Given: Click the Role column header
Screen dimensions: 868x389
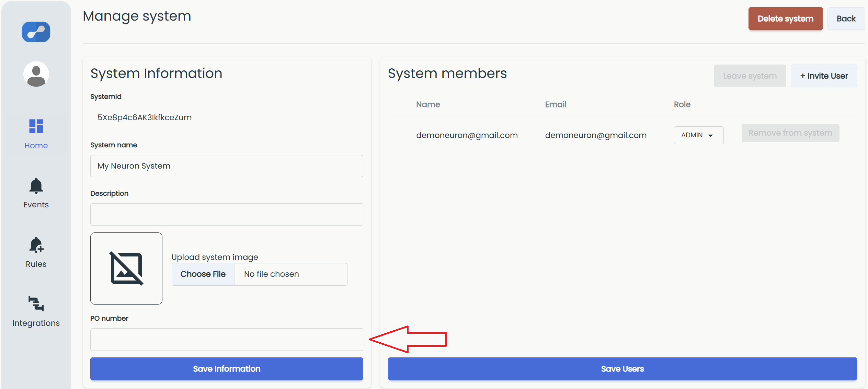Looking at the screenshot, I should [682, 104].
